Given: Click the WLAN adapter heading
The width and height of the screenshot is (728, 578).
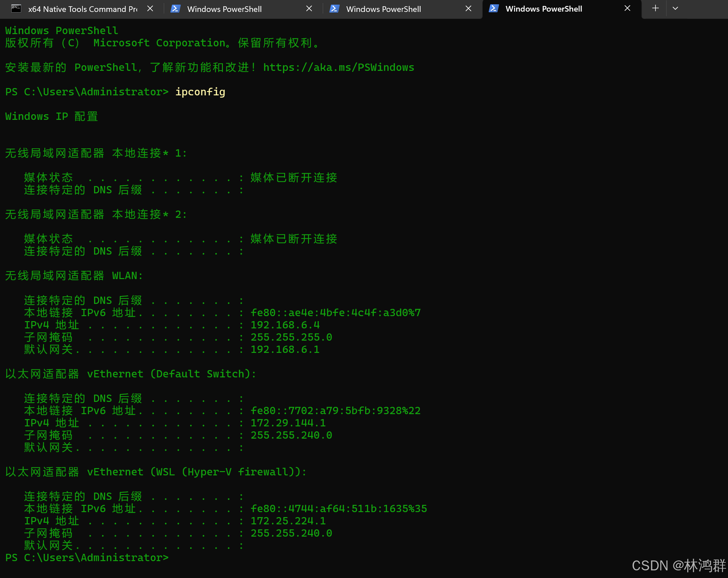Looking at the screenshot, I should [74, 276].
